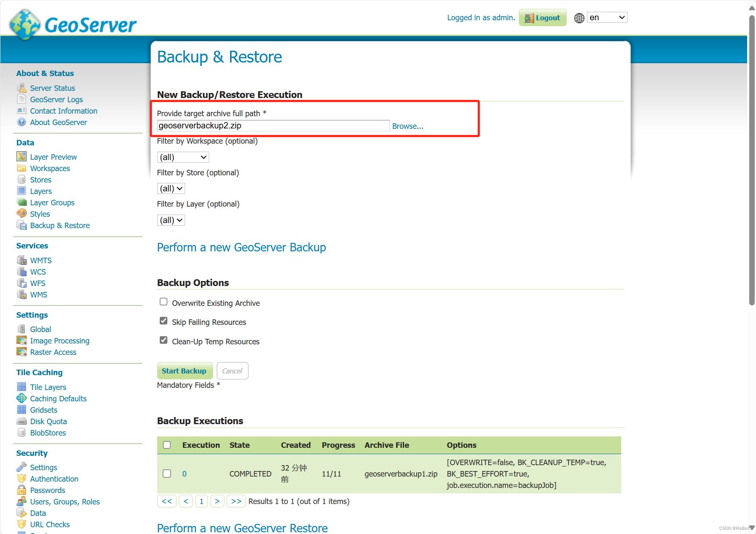Click the Start Backup button
This screenshot has height=534, width=756.
[185, 371]
